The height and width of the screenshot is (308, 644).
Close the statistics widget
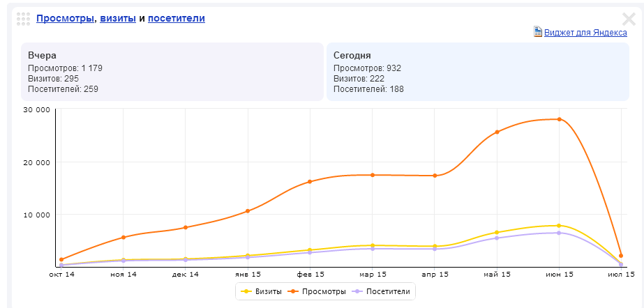pos(628,20)
